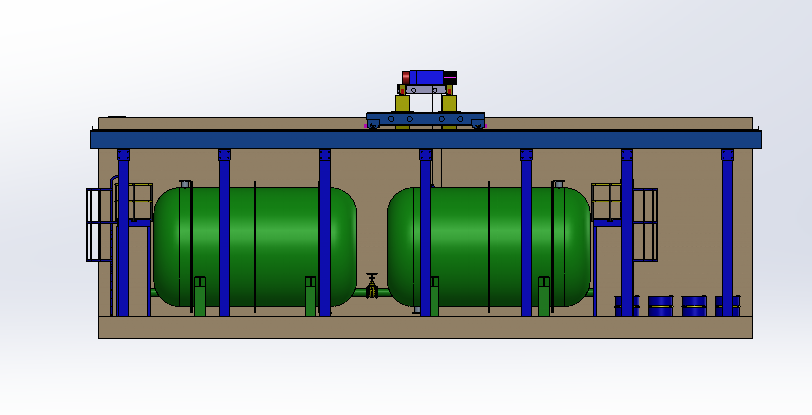Viewport: 812px width, 415px height.
Task: Select the caged ladder on the right side
Action: coord(645,225)
